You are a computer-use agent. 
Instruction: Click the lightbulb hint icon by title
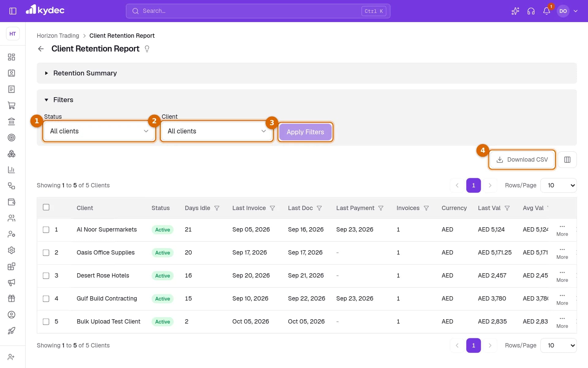[x=147, y=49]
